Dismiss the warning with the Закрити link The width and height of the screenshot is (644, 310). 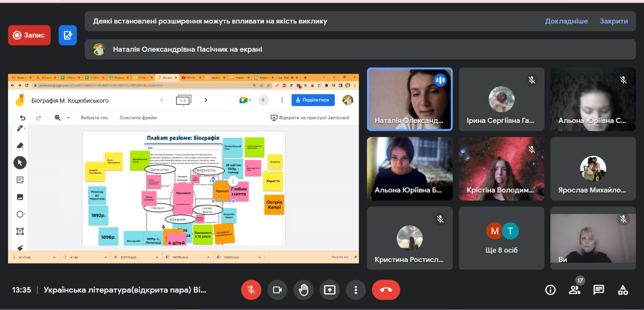click(614, 21)
